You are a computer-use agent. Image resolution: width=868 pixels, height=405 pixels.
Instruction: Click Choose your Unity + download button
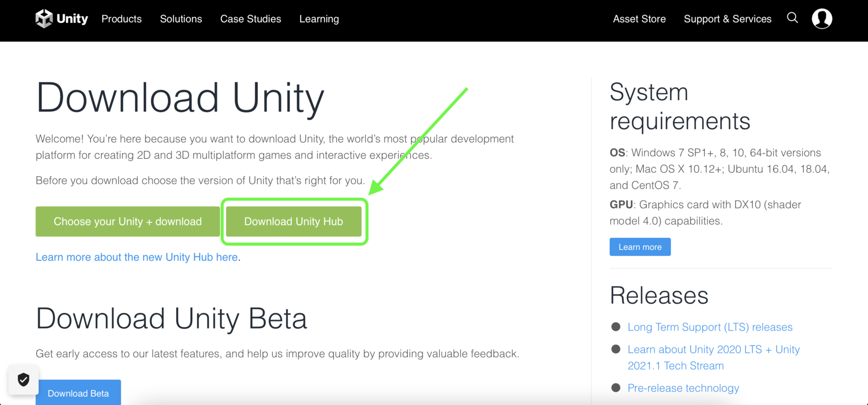coord(128,221)
